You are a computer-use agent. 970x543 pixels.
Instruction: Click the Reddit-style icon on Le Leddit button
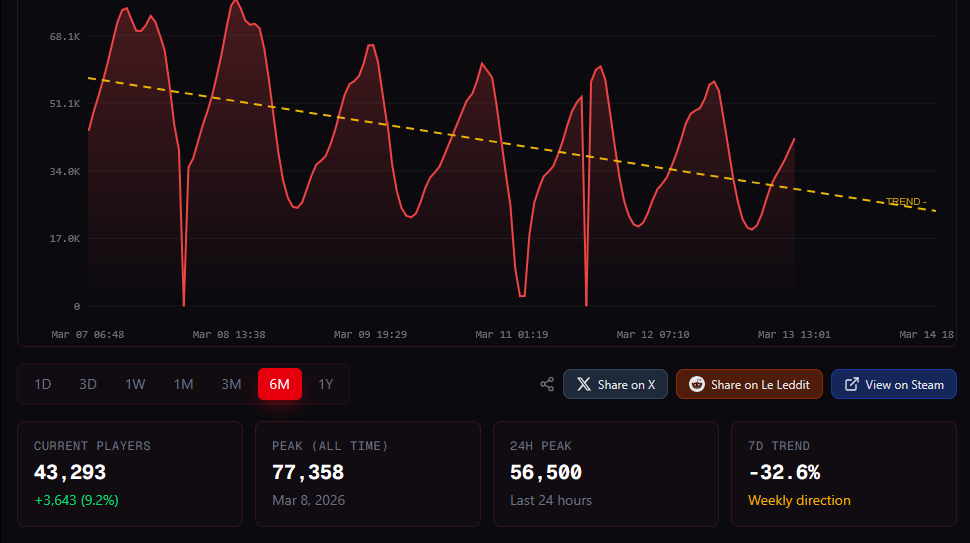pyautogui.click(x=696, y=384)
